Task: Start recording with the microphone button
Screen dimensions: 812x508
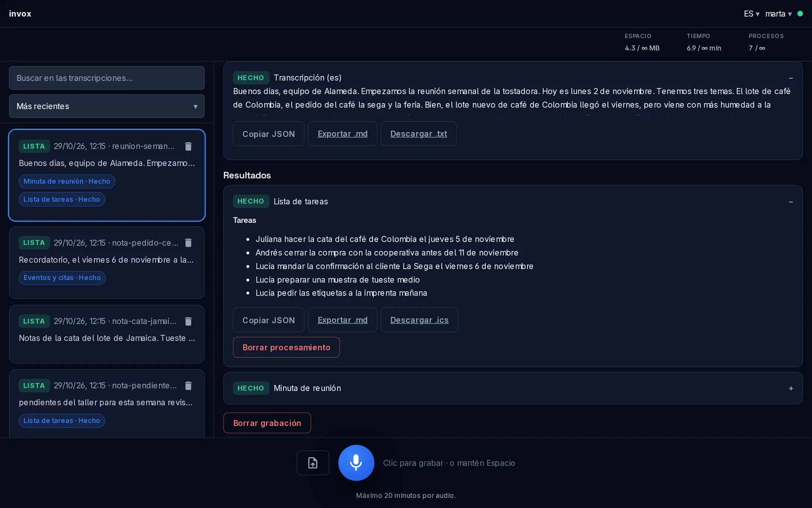Action: [x=356, y=463]
